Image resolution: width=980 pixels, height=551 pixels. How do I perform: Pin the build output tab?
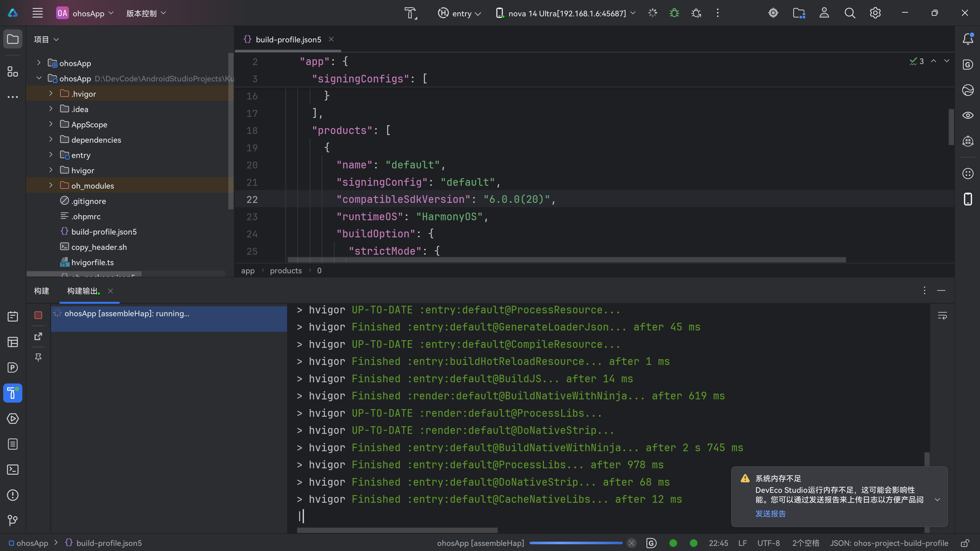(x=38, y=357)
